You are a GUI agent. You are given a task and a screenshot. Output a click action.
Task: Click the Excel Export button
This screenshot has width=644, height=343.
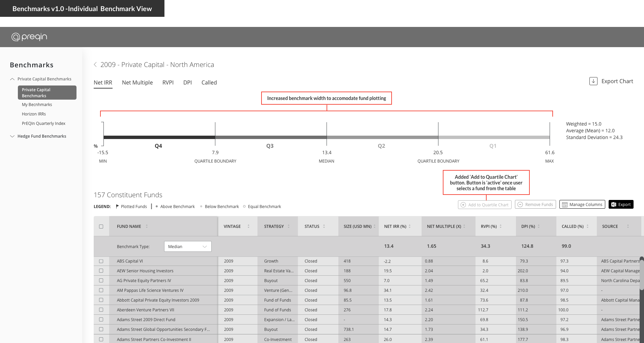click(621, 204)
